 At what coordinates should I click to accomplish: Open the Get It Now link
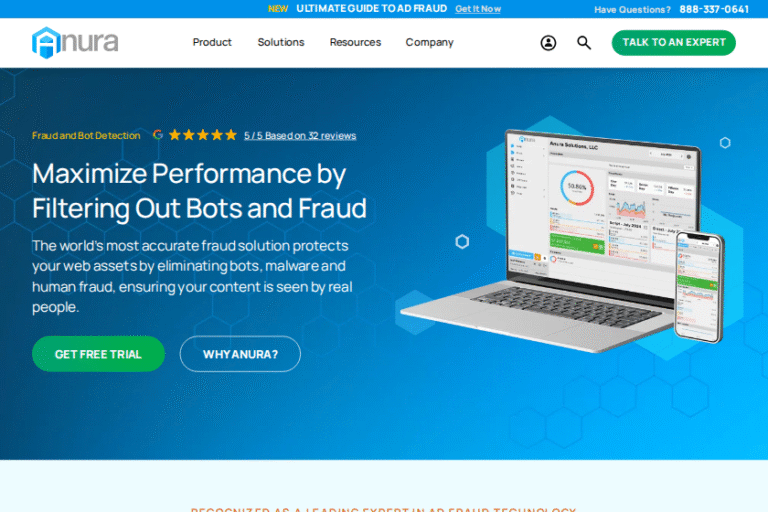(478, 9)
